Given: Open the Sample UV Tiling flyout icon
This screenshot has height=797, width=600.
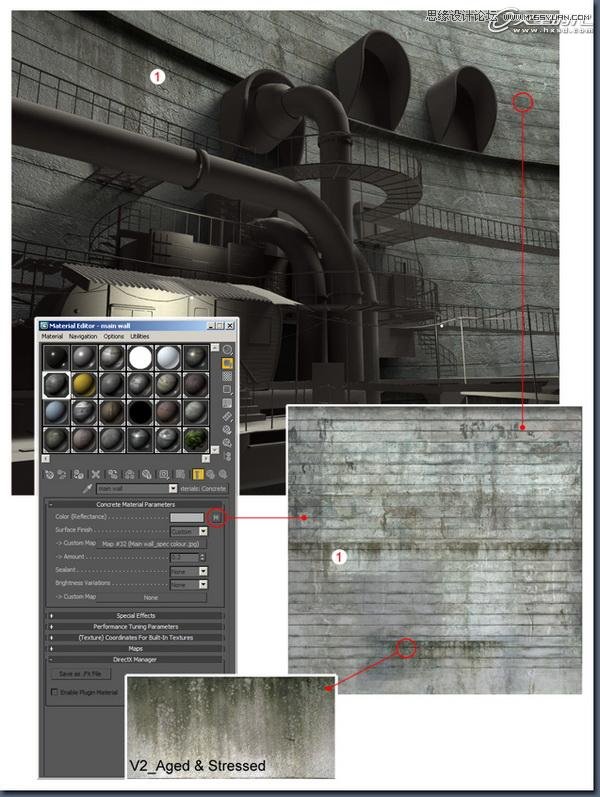Looking at the screenshot, I should [227, 389].
